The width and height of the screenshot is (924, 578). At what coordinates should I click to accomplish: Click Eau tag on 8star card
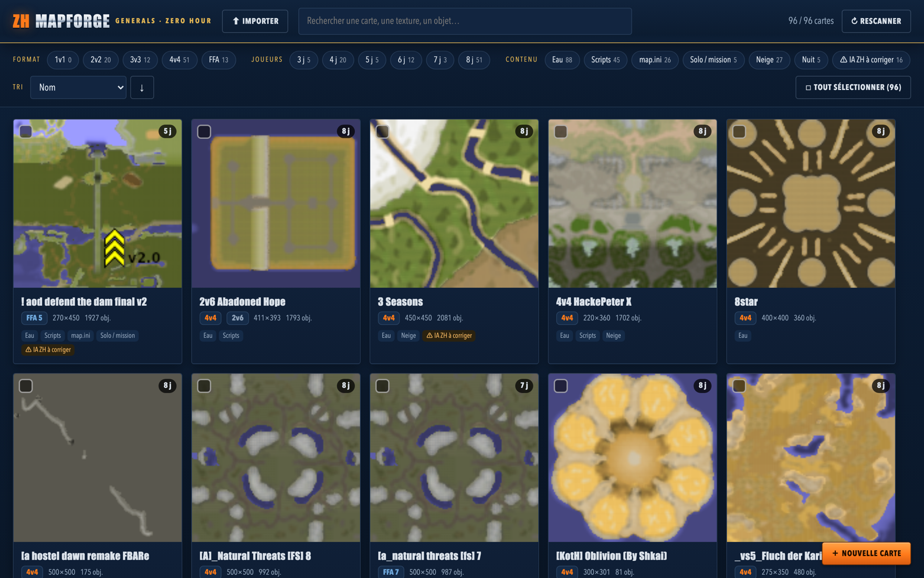pos(743,335)
